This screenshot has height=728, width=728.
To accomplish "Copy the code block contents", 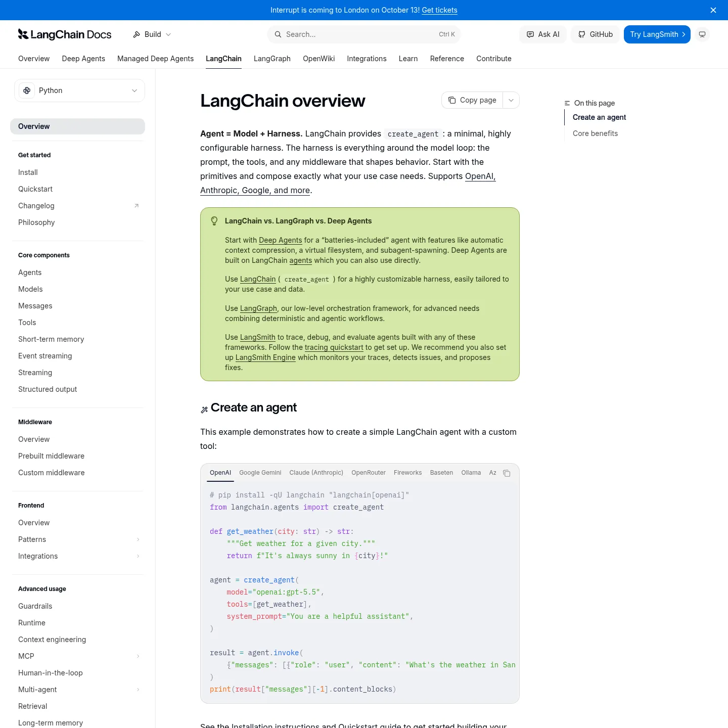I will (x=507, y=473).
